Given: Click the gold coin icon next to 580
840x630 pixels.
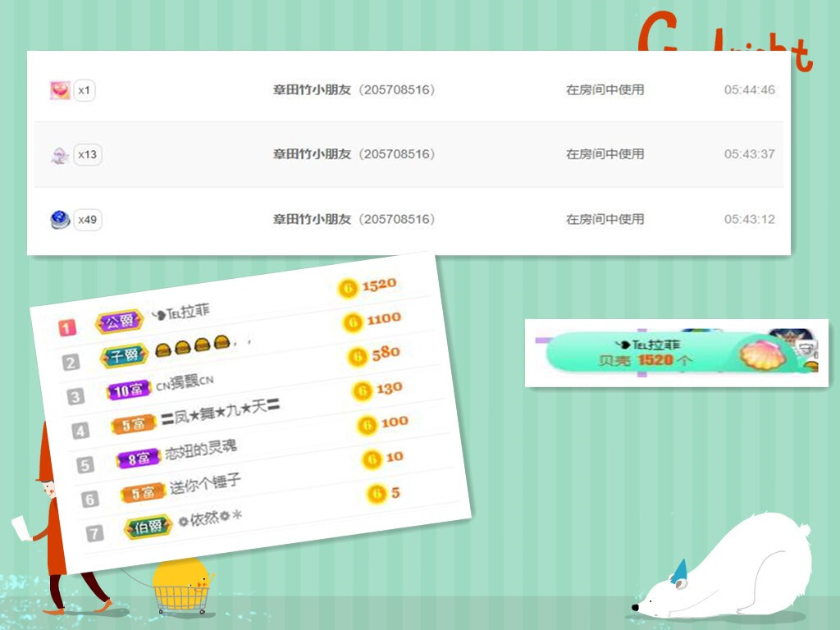Looking at the screenshot, I should point(358,357).
